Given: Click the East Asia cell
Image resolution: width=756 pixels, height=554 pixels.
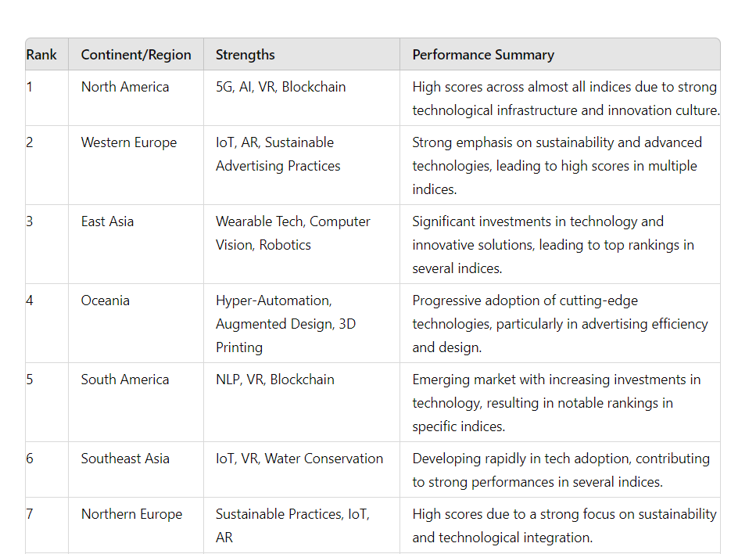Looking at the screenshot, I should 136,245.
